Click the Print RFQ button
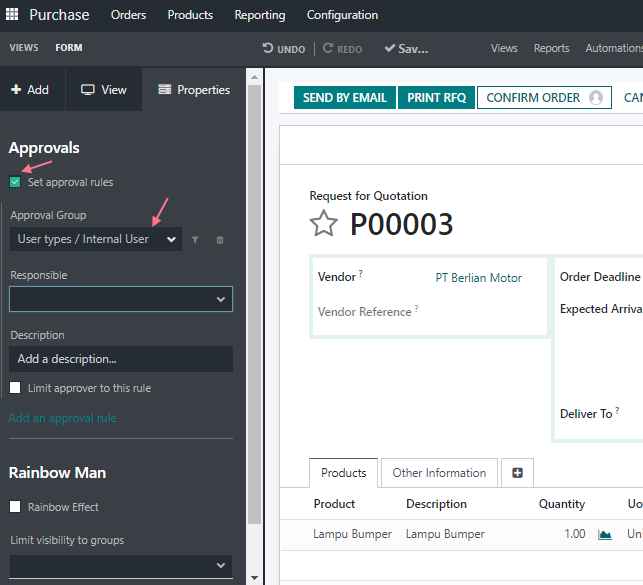The height and width of the screenshot is (585, 643). [436, 98]
